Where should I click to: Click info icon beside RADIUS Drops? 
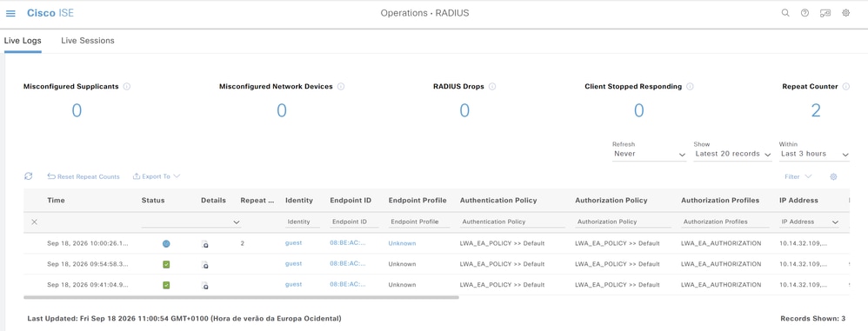(492, 87)
